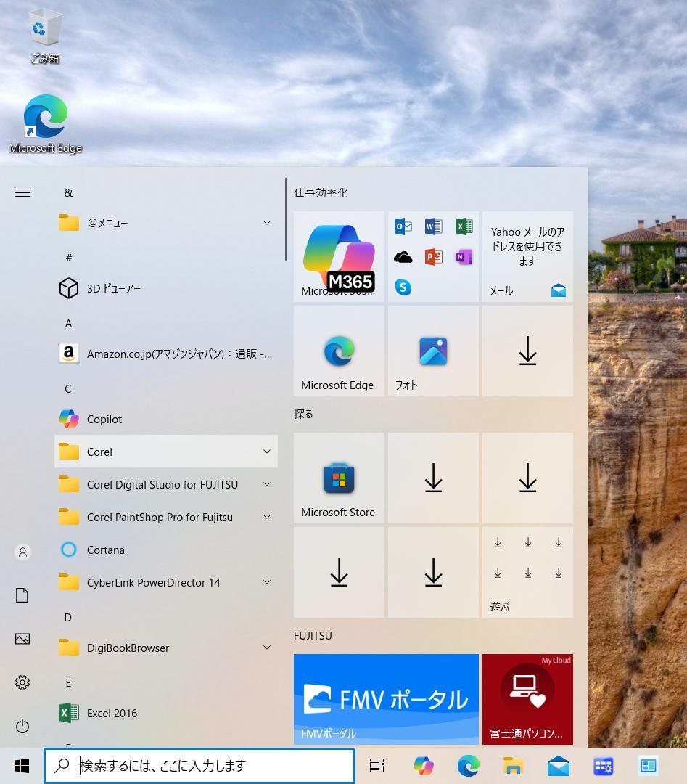Expand the Corel folder

coord(166,452)
